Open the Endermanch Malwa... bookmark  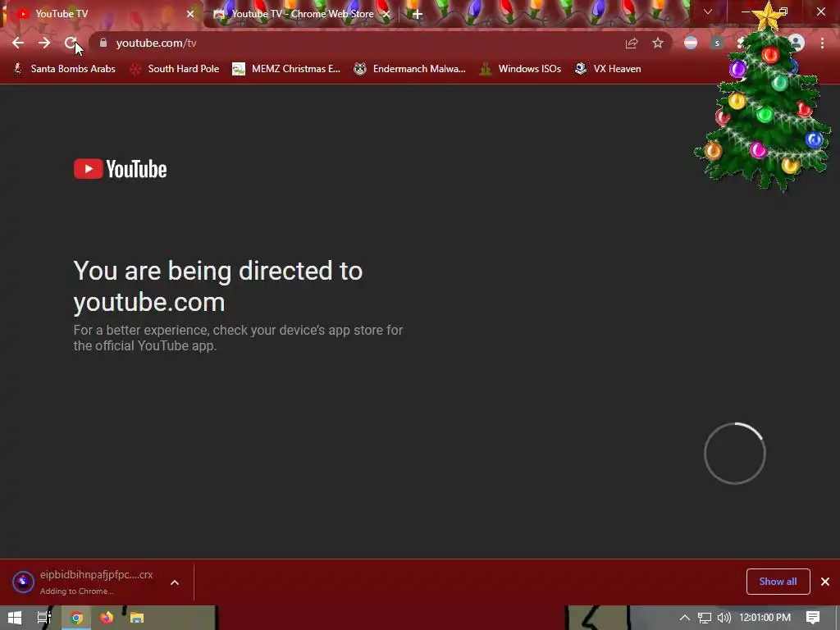pos(410,69)
